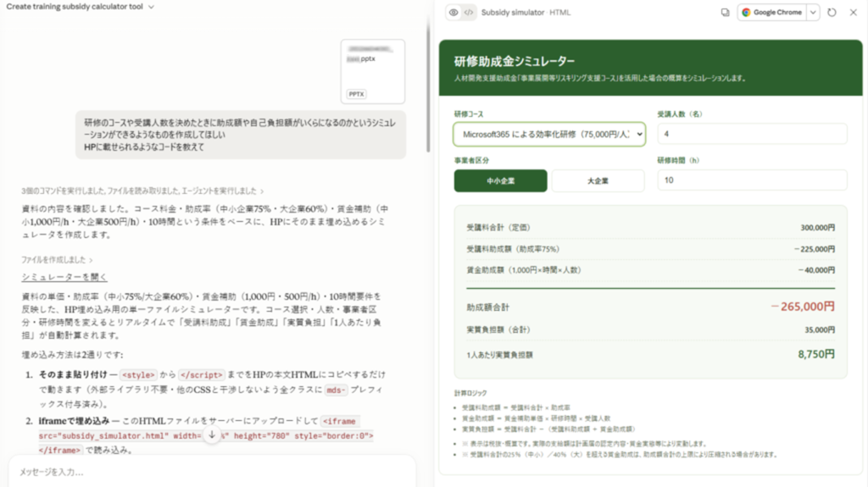Open the PPTX file attachment thumbnail
Viewport: 868px width, 487px height.
pos(373,71)
